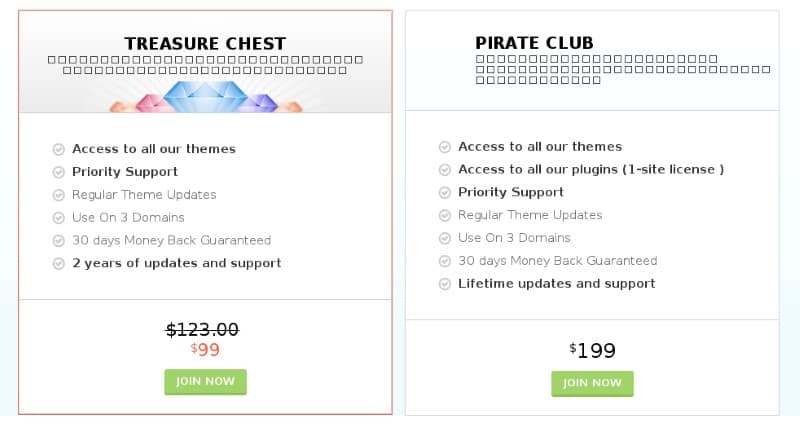
Task: Click the $99 discounted price
Action: click(x=205, y=349)
